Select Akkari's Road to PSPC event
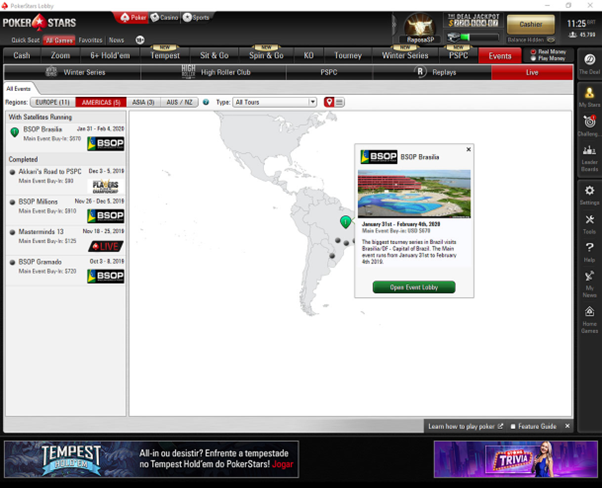The width and height of the screenshot is (602, 488). click(66, 180)
